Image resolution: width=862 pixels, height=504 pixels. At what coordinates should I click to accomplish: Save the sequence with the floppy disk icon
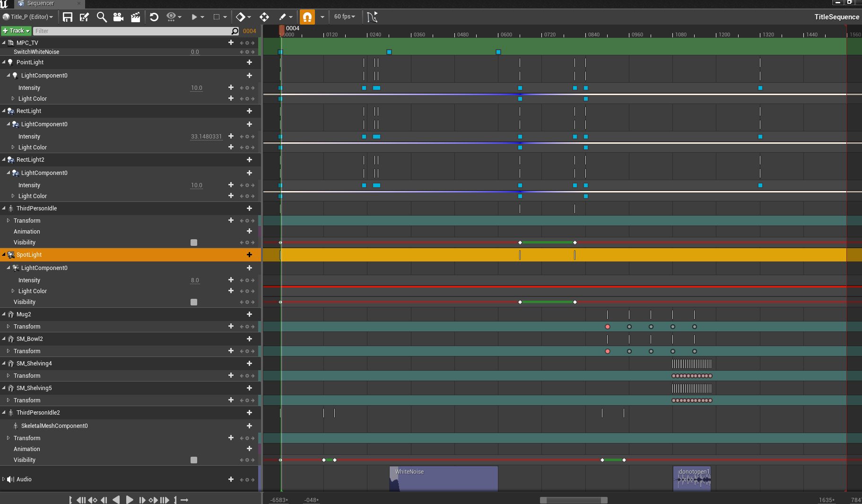(68, 17)
